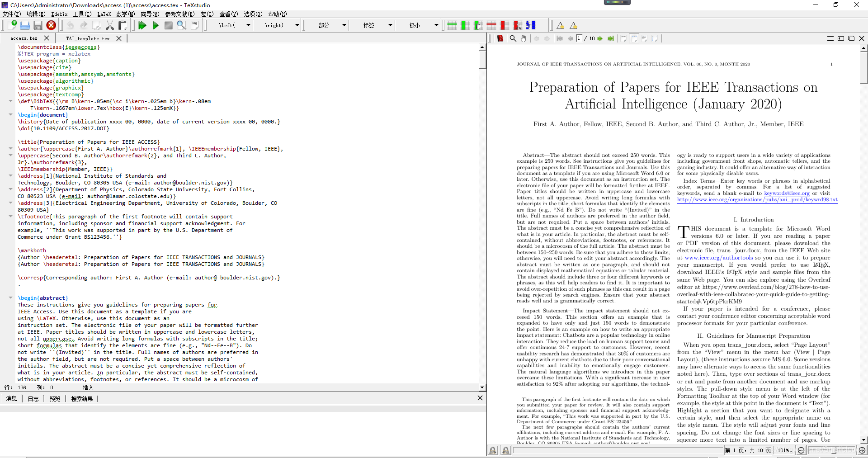Open the \left( delimiter dropdown
Image resolution: width=868 pixels, height=458 pixels.
point(248,25)
